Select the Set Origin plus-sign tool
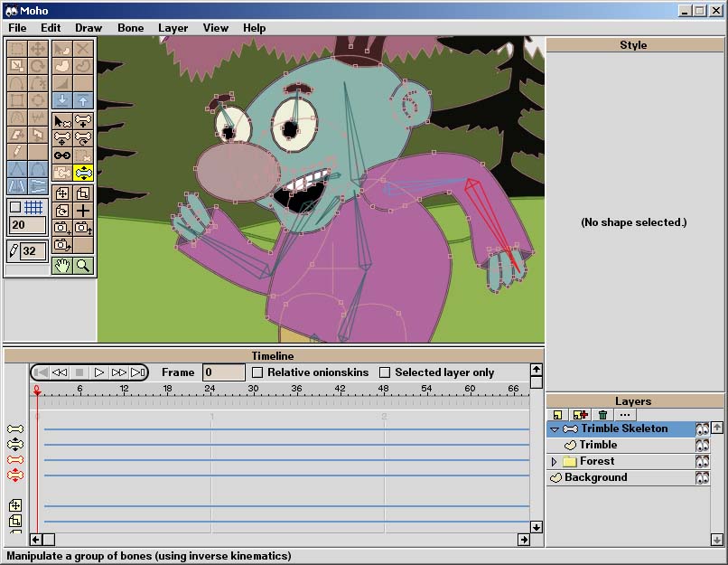 point(83,211)
